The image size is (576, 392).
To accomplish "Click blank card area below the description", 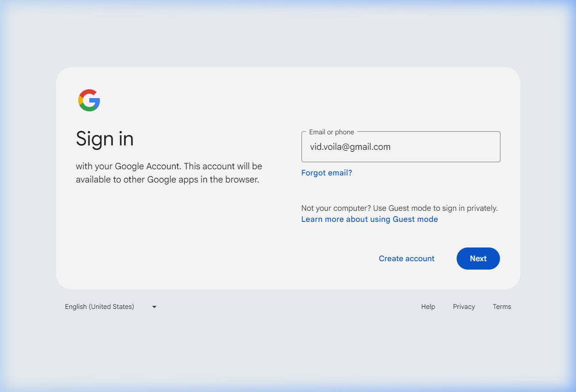I will pyautogui.click(x=168, y=234).
